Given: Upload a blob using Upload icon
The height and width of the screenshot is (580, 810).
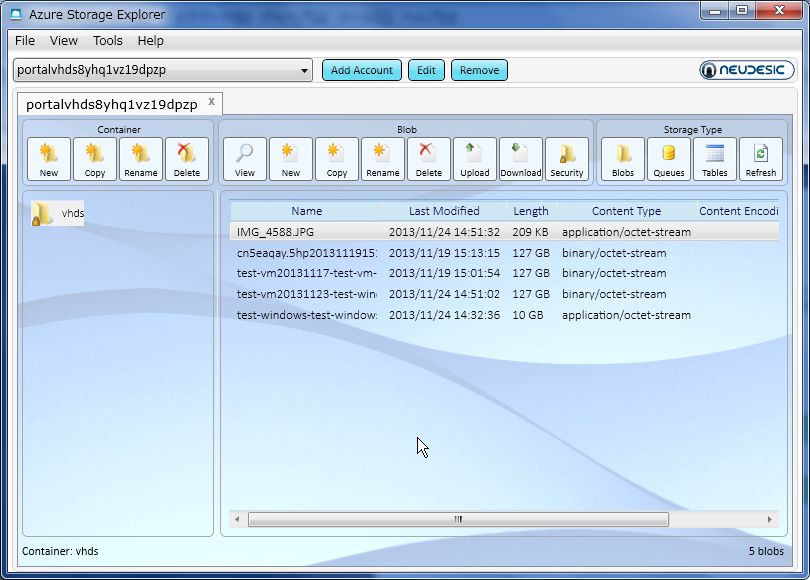Looking at the screenshot, I should pos(475,159).
